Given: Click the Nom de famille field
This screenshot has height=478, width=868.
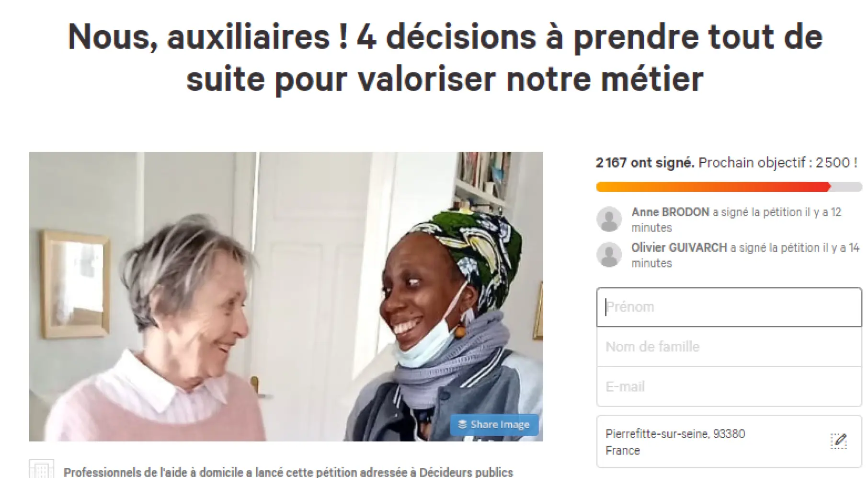Looking at the screenshot, I should click(x=729, y=347).
